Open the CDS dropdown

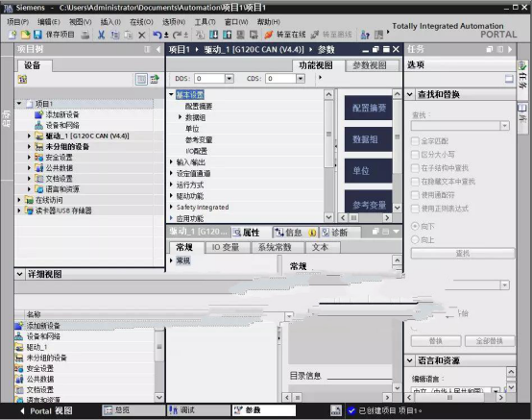pos(301,79)
